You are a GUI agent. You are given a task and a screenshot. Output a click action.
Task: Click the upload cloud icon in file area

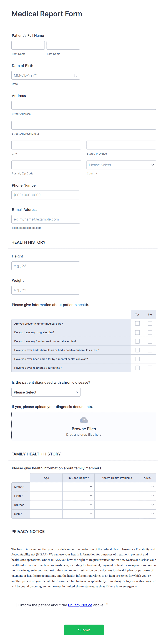84,420
